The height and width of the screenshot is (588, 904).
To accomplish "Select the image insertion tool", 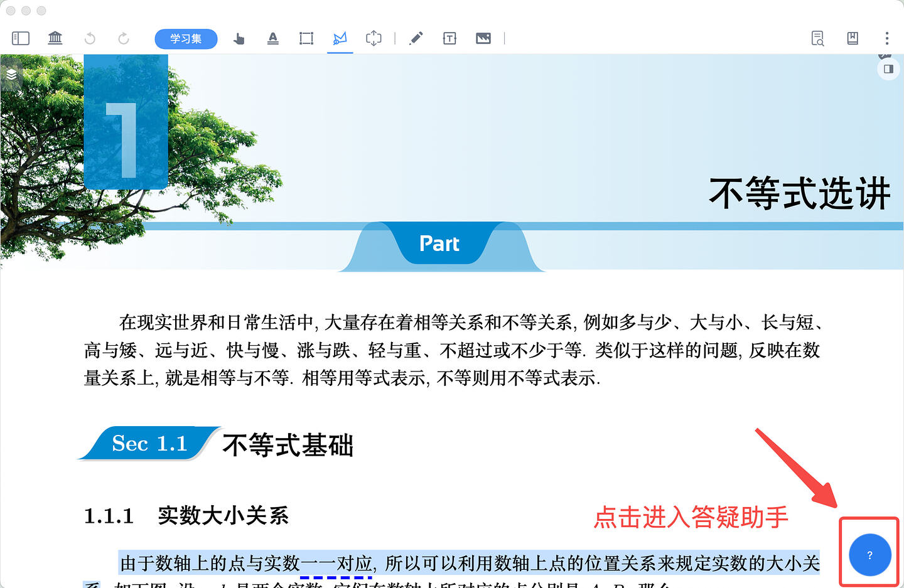I will 483,38.
